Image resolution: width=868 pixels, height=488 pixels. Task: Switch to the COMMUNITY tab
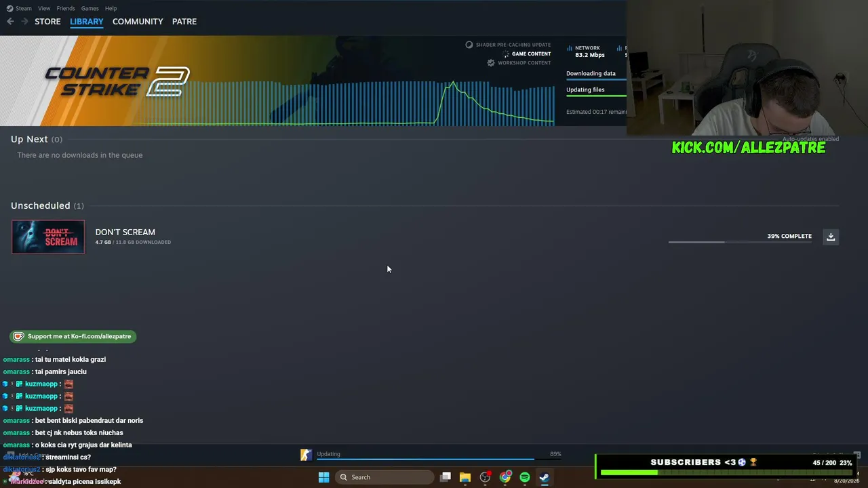(138, 22)
